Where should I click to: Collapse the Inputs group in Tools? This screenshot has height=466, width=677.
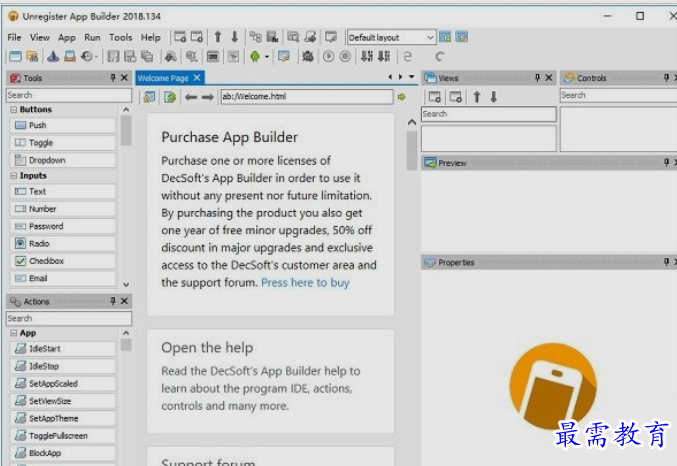(x=14, y=176)
